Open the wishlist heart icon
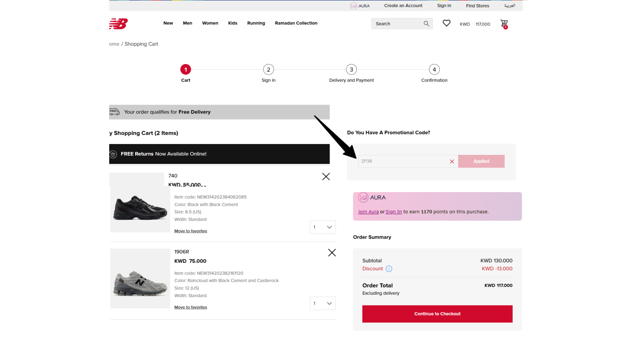 (446, 23)
